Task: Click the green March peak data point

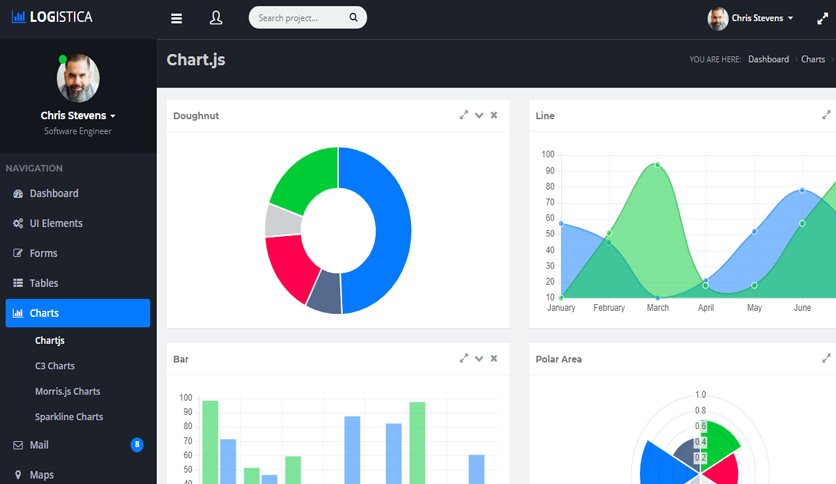Action: click(x=657, y=165)
